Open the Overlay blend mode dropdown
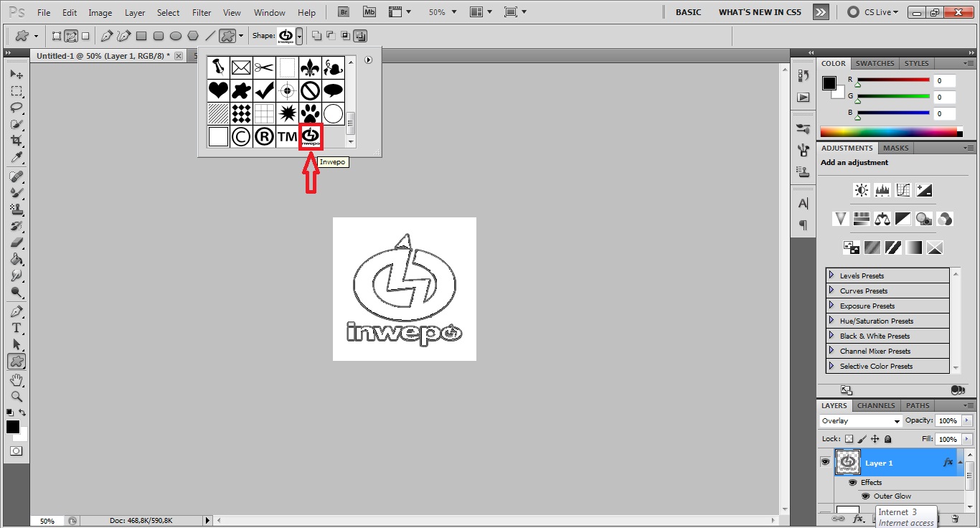 [861, 421]
